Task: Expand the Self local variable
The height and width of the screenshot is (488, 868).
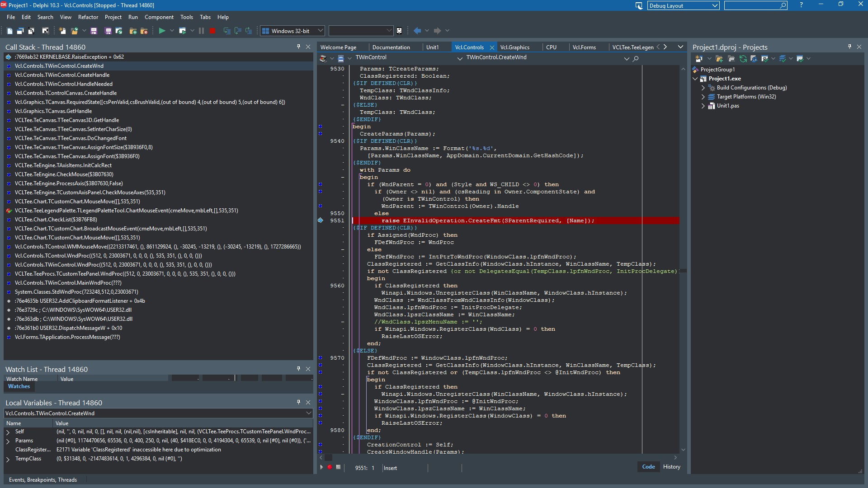Action: click(8, 432)
